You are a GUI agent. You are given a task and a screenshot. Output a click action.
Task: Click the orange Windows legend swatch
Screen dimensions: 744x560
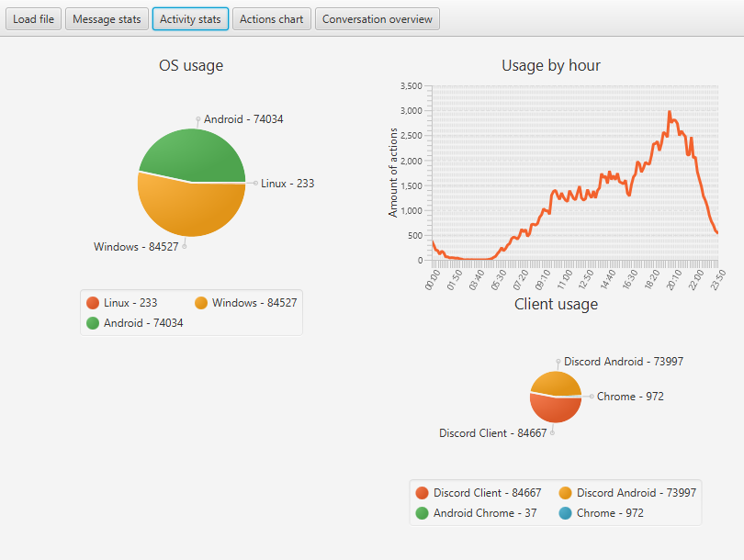(201, 303)
